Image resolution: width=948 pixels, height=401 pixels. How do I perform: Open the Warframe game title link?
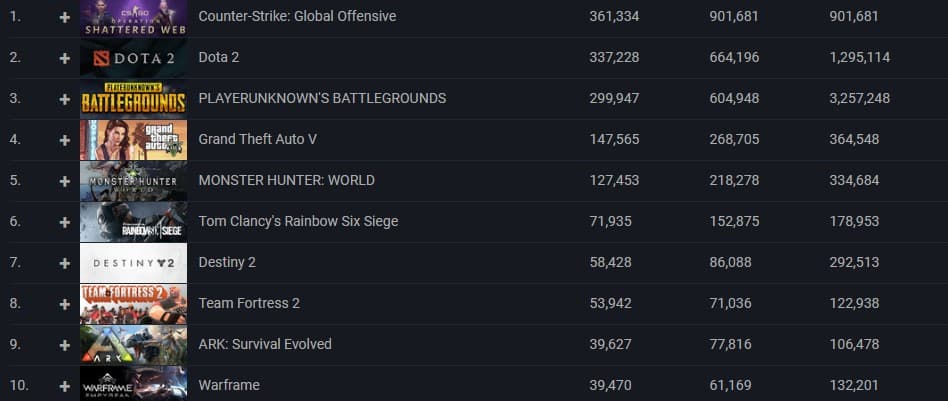(228, 385)
